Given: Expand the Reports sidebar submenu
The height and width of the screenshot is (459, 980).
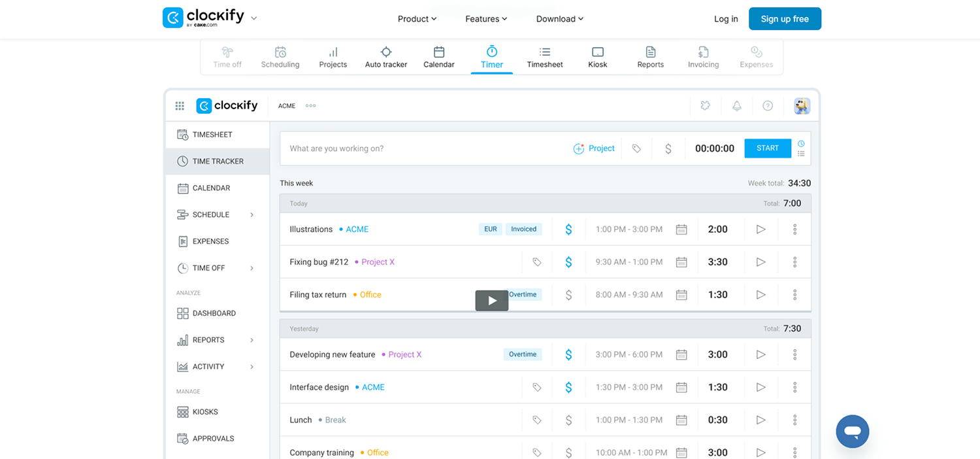Looking at the screenshot, I should [x=252, y=340].
